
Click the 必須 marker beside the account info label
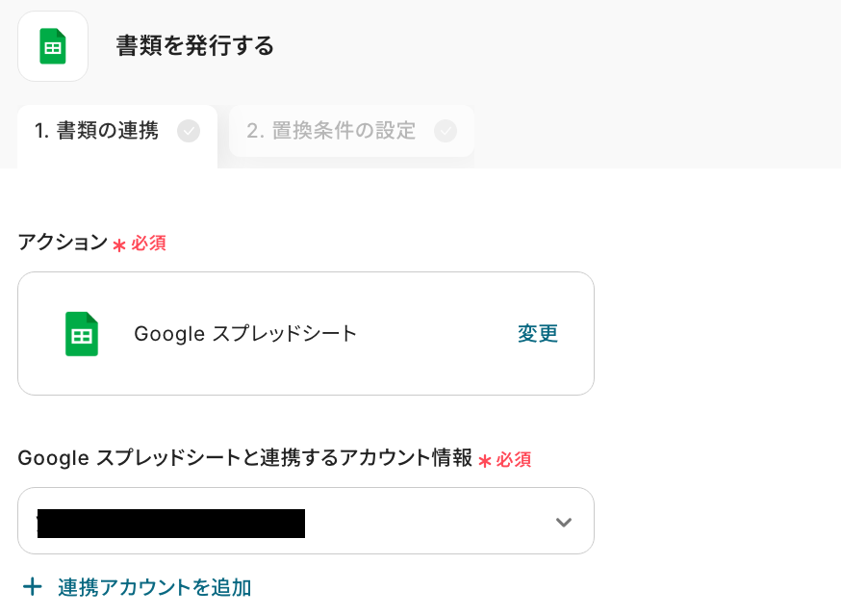(x=514, y=460)
